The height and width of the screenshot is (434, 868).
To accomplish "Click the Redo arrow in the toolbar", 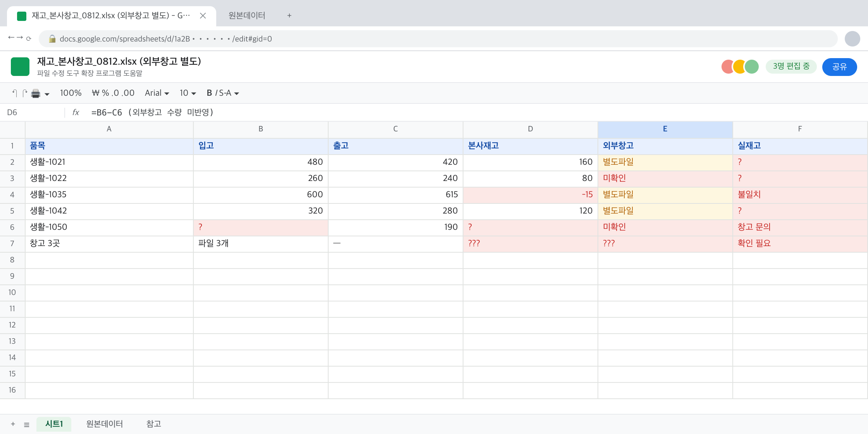I will pos(25,93).
